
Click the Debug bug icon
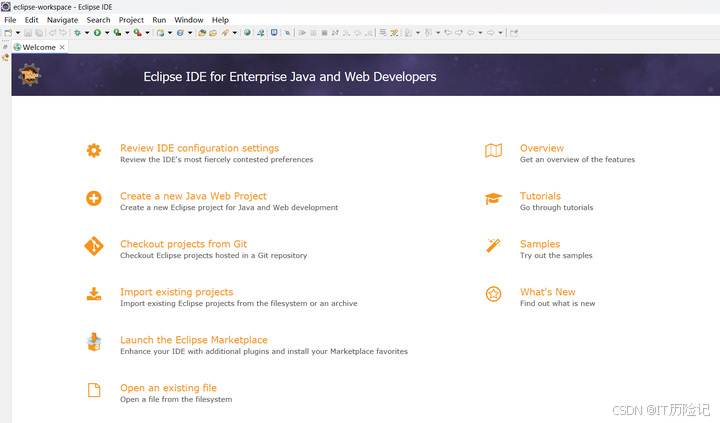click(x=77, y=33)
